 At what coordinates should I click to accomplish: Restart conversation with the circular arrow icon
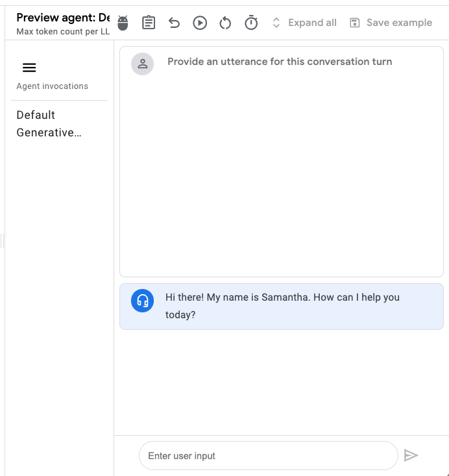click(x=225, y=23)
